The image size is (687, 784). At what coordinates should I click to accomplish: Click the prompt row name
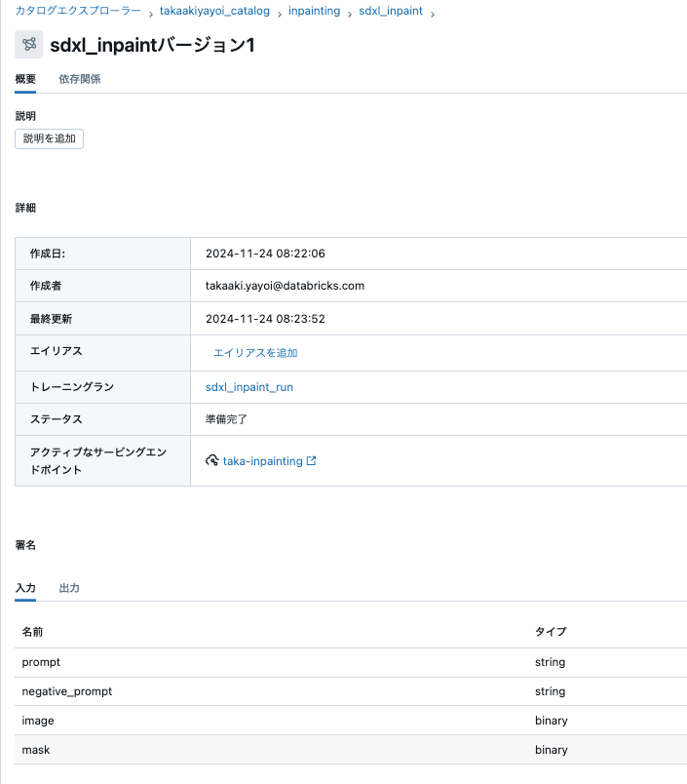(41, 662)
